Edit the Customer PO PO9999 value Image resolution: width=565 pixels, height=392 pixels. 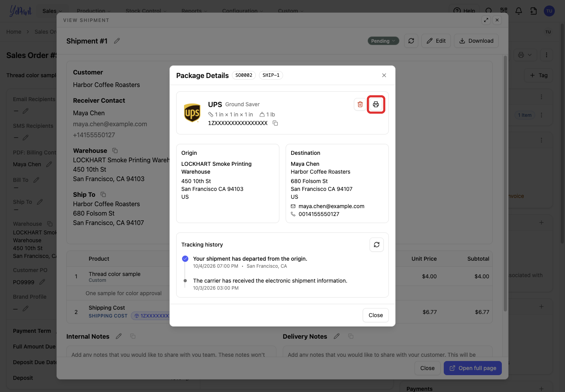point(42,282)
